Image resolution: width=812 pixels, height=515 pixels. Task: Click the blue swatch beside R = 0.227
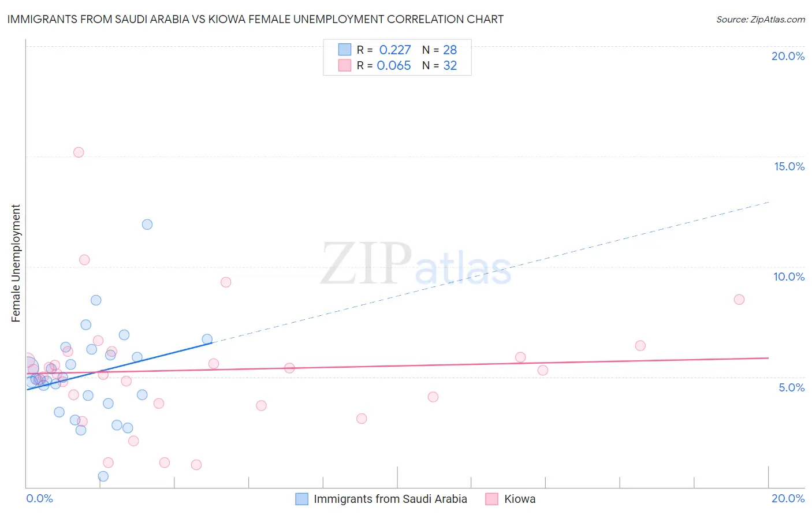pyautogui.click(x=345, y=50)
